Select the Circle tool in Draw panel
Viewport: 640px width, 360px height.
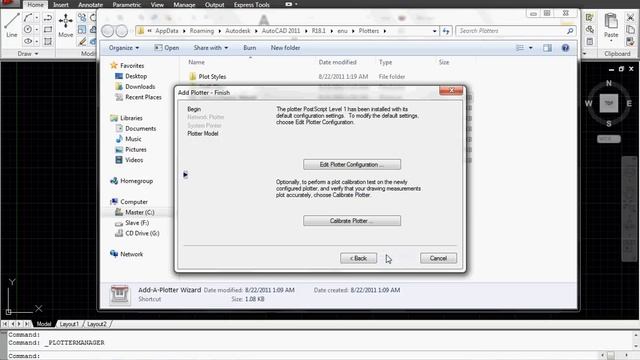pos(28,29)
